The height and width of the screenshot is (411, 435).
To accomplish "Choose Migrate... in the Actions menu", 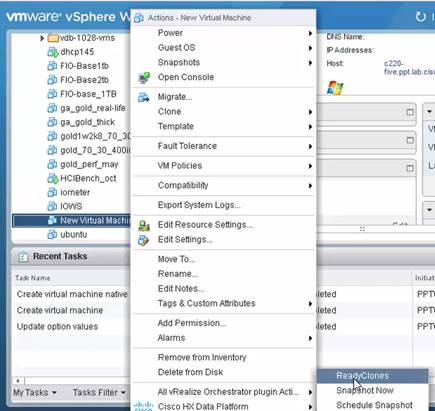I will click(x=224, y=97).
